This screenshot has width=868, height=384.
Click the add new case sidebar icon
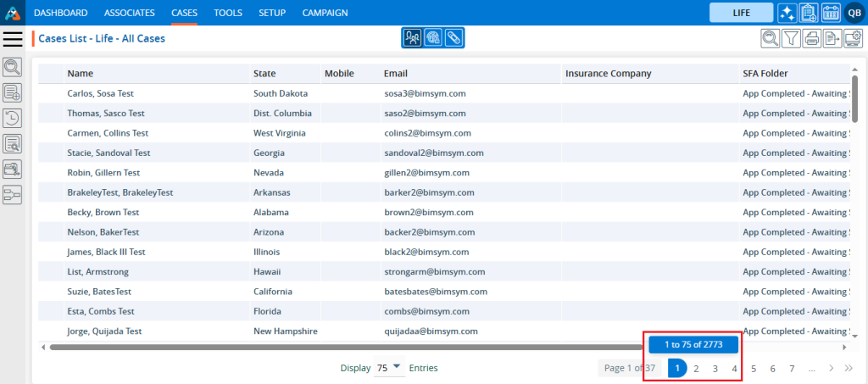click(13, 92)
